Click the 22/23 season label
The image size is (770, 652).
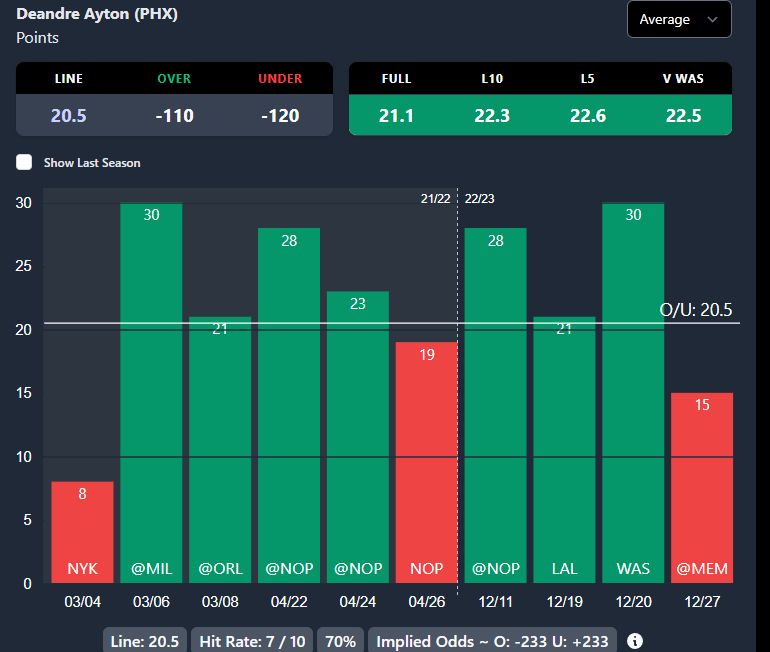click(479, 199)
